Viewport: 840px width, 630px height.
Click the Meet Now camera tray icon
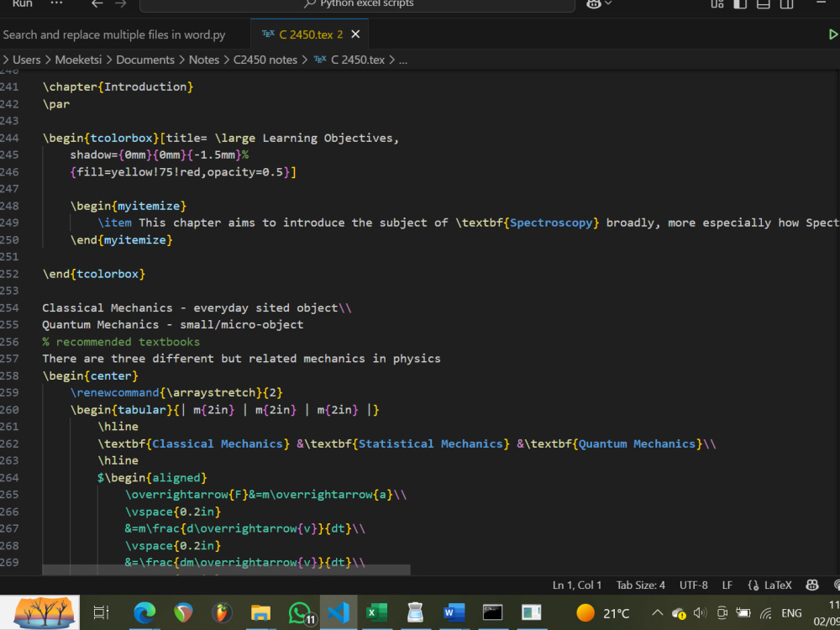(722, 613)
